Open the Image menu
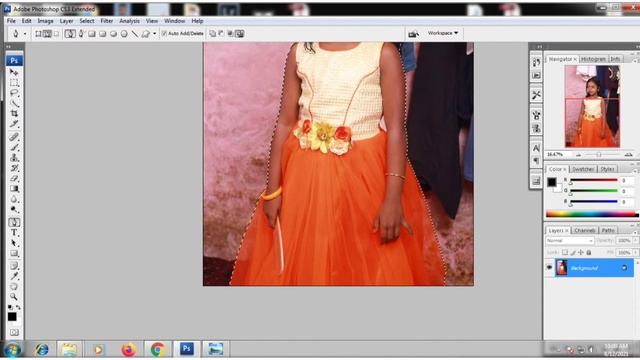640x360 pixels. (x=45, y=21)
